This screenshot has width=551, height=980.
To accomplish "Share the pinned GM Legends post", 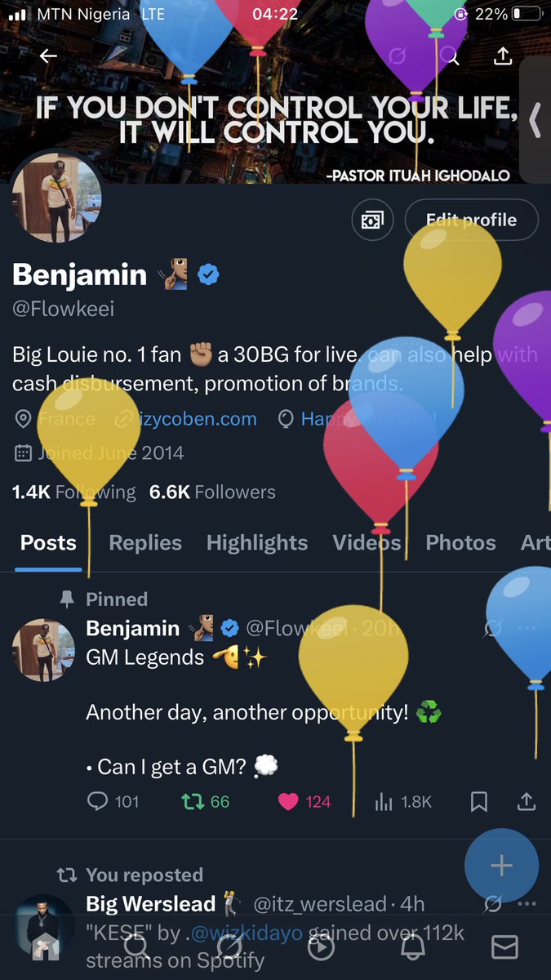I will pos(527,801).
